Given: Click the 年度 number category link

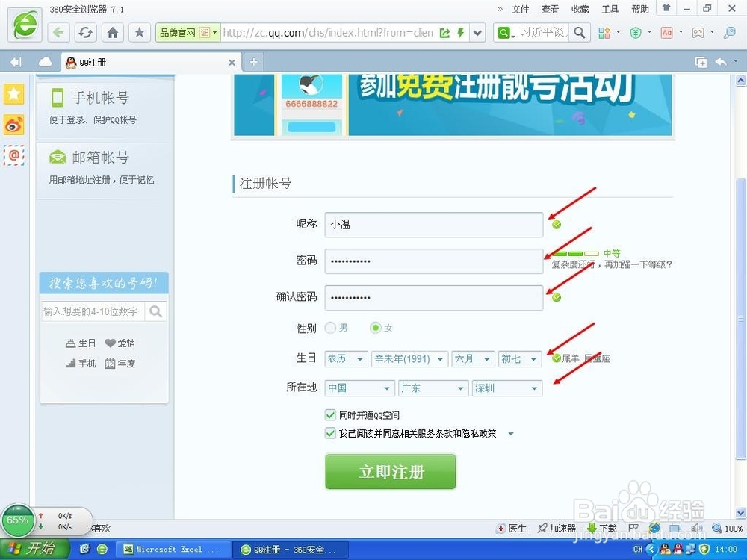Looking at the screenshot, I should point(120,364).
